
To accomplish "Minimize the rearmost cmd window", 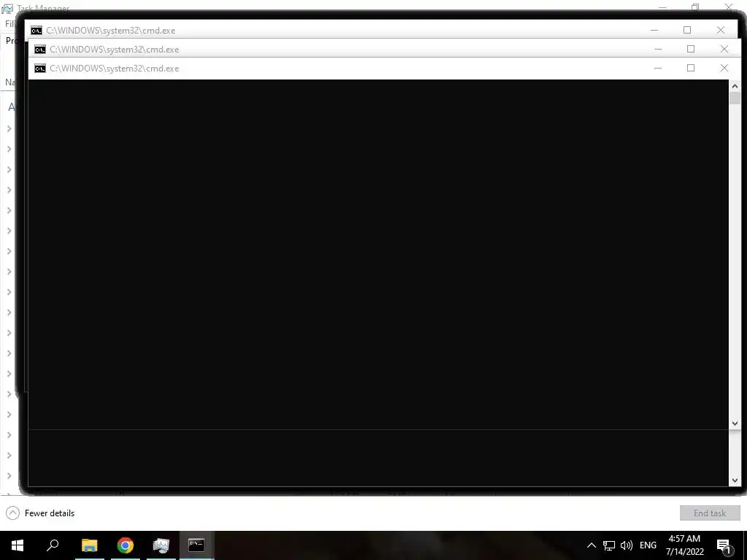I will (654, 30).
